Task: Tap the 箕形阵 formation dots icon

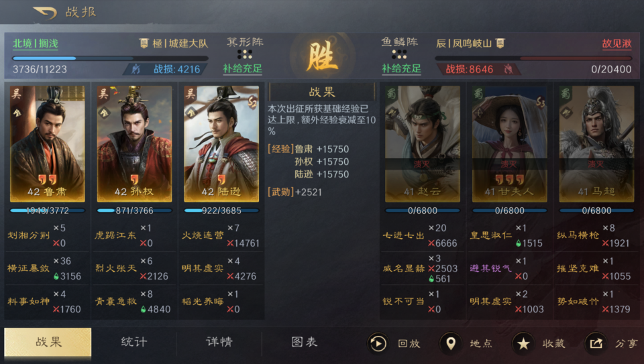Action: (x=245, y=54)
